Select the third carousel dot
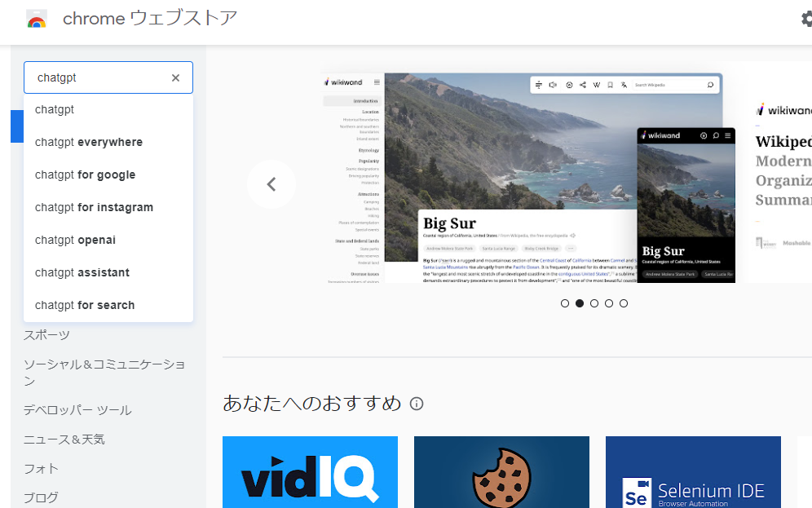This screenshot has height=508, width=812. coord(594,303)
